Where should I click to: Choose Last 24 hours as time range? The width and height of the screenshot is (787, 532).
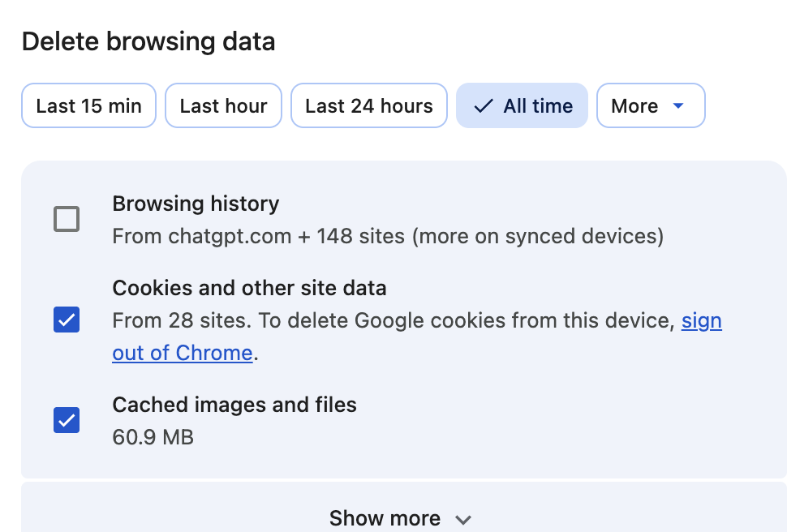click(x=368, y=105)
